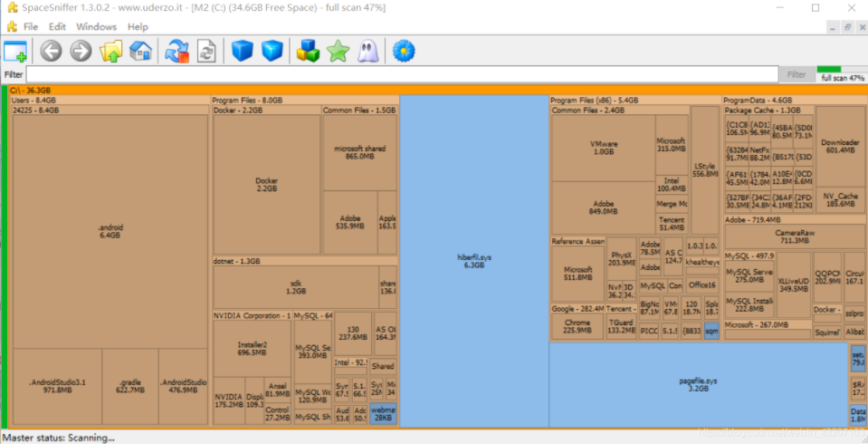The height and width of the screenshot is (444, 868).
Task: Select the .AndroidStudio3.1 971.8MB block
Action: tap(57, 386)
